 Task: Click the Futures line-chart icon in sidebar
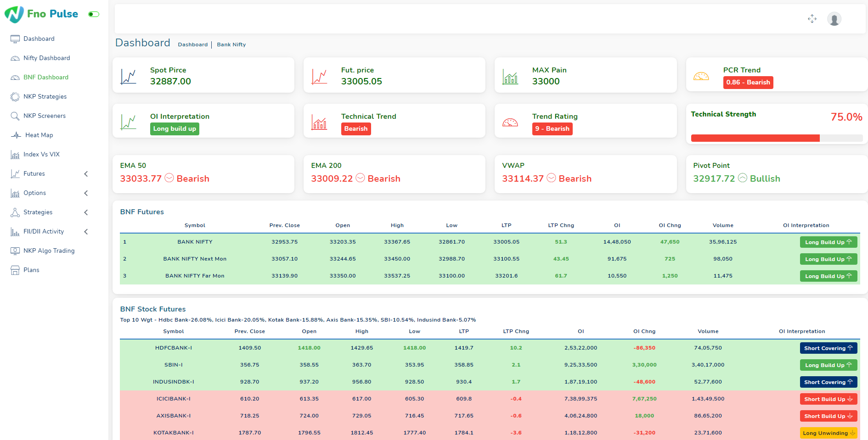point(15,174)
